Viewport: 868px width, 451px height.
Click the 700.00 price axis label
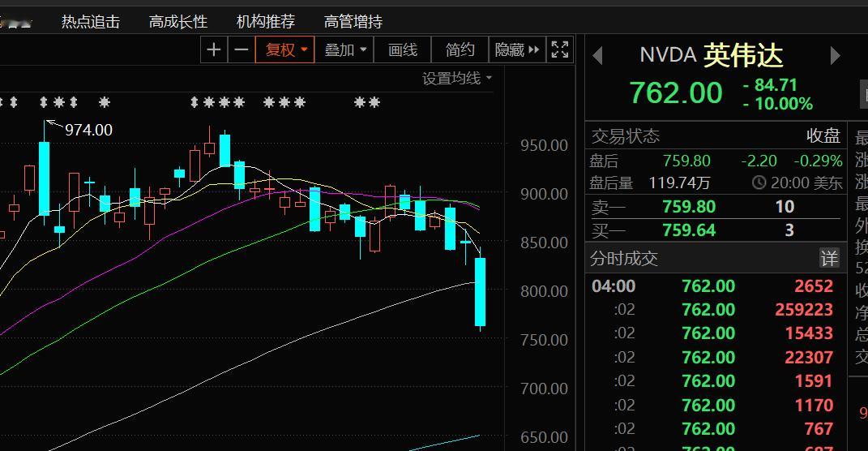click(544, 389)
